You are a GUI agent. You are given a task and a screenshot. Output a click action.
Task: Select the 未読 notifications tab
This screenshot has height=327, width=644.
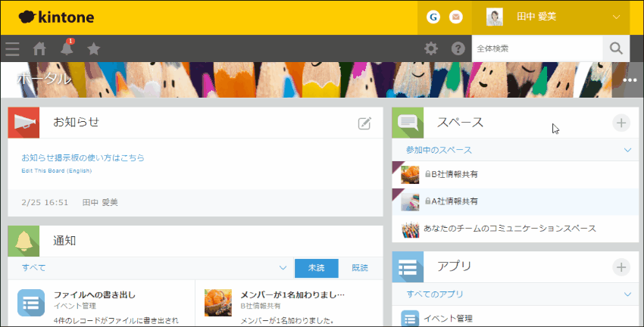pyautogui.click(x=316, y=268)
